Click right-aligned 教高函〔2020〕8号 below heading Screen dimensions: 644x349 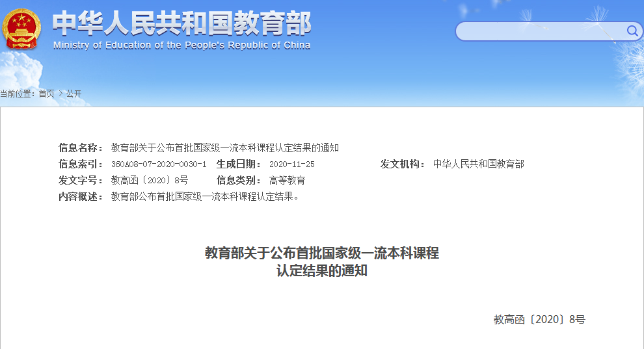[539, 320]
